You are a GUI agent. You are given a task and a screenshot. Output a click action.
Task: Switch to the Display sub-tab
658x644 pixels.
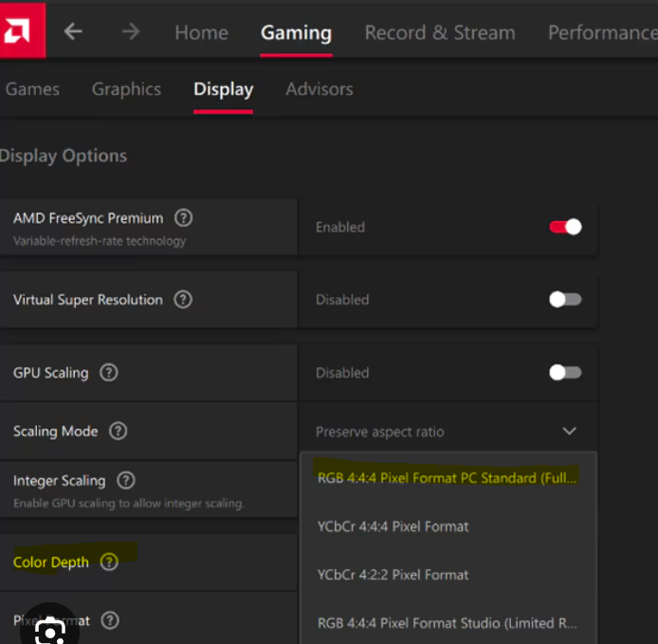pos(223,89)
